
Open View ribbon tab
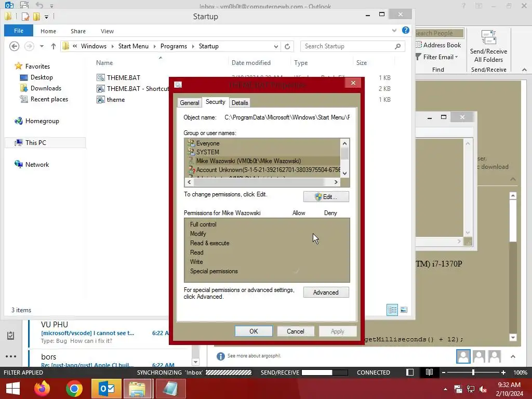point(107,31)
